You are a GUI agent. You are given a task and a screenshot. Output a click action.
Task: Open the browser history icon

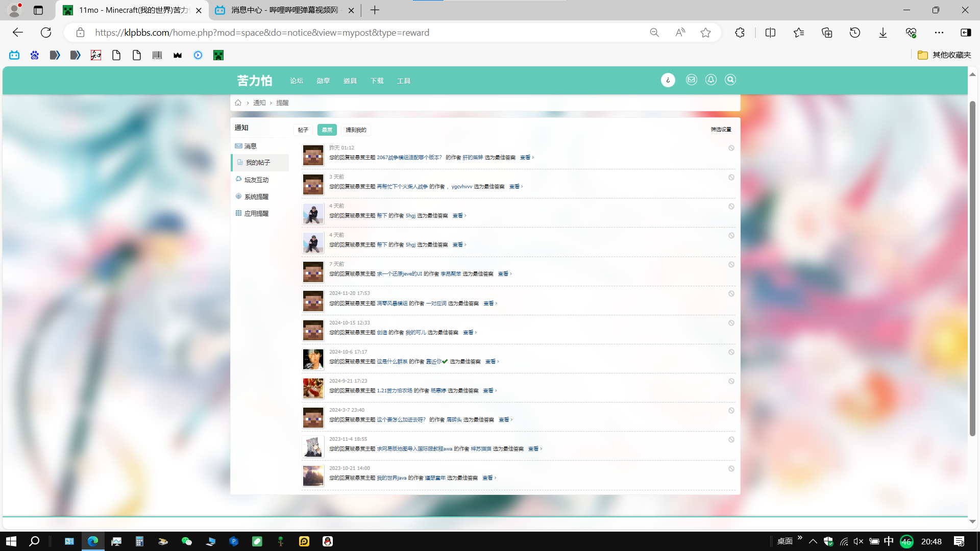[x=854, y=33]
